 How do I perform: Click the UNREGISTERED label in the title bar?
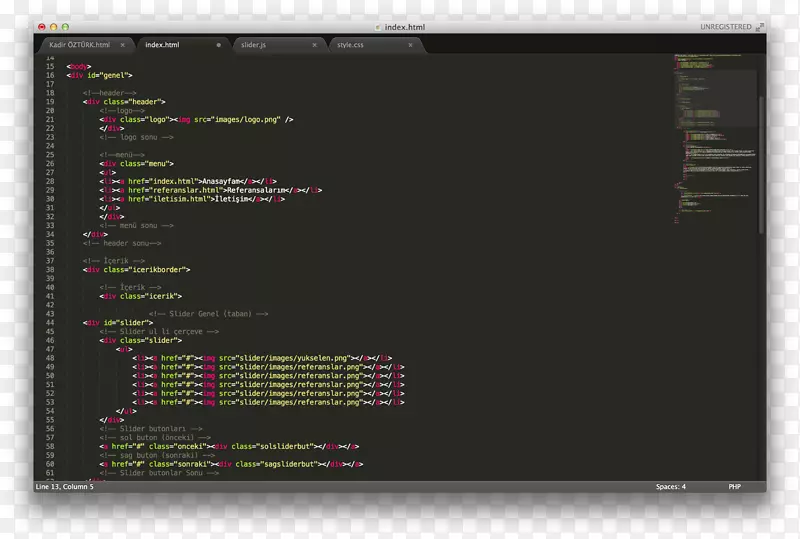[725, 27]
